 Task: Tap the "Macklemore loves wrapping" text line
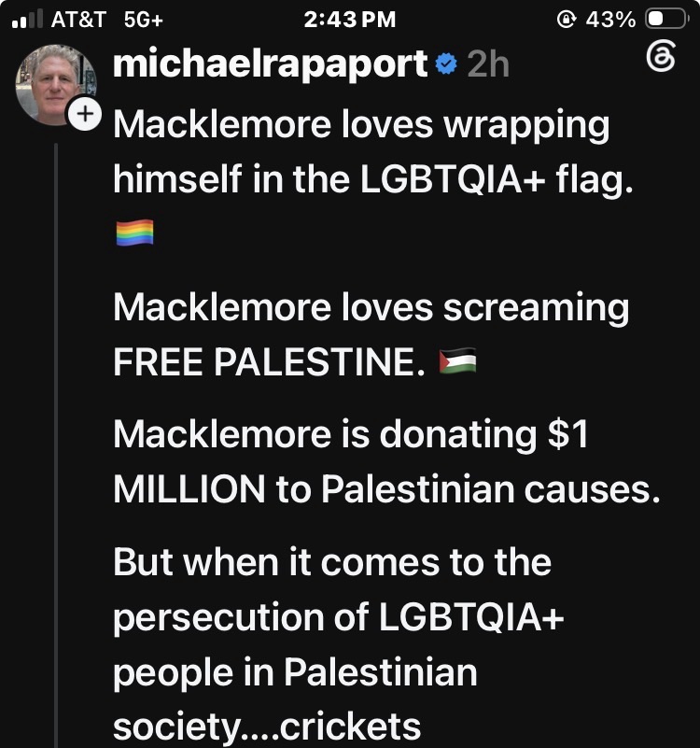(x=361, y=125)
